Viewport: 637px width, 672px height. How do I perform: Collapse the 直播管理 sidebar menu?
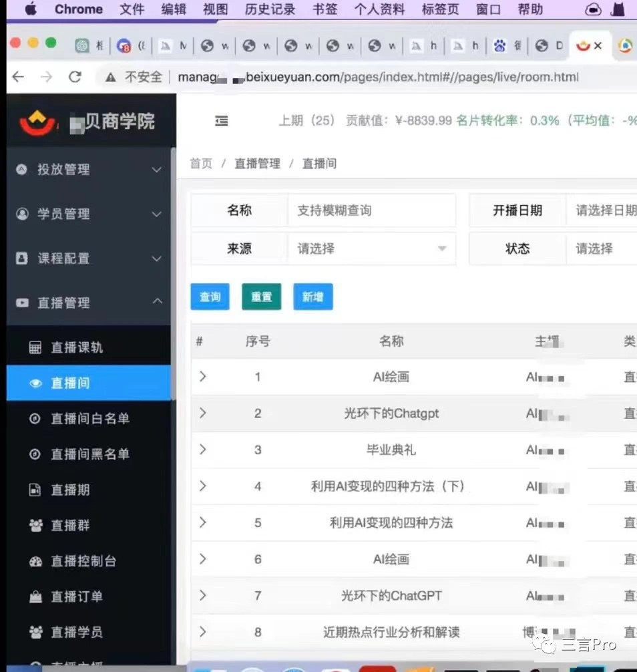pos(88,303)
